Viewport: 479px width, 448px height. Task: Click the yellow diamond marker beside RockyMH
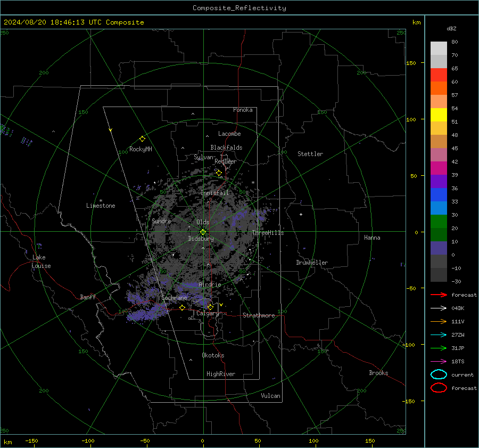142,139
